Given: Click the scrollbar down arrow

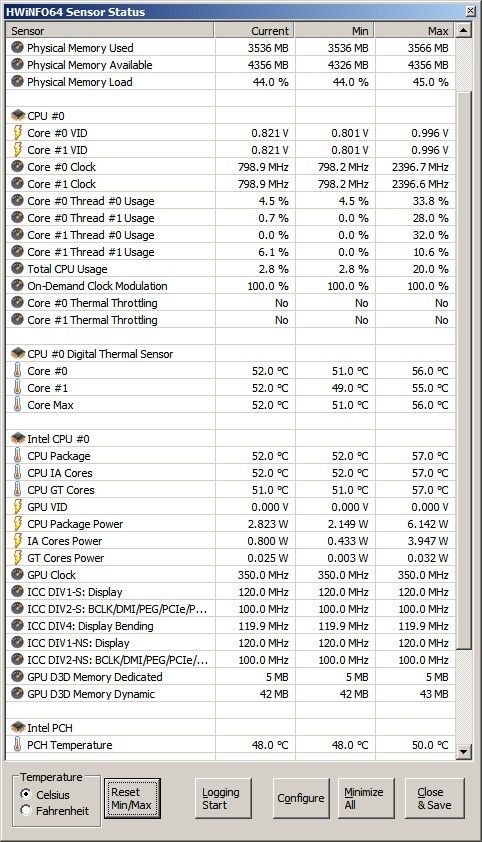Looking at the screenshot, I should [464, 752].
